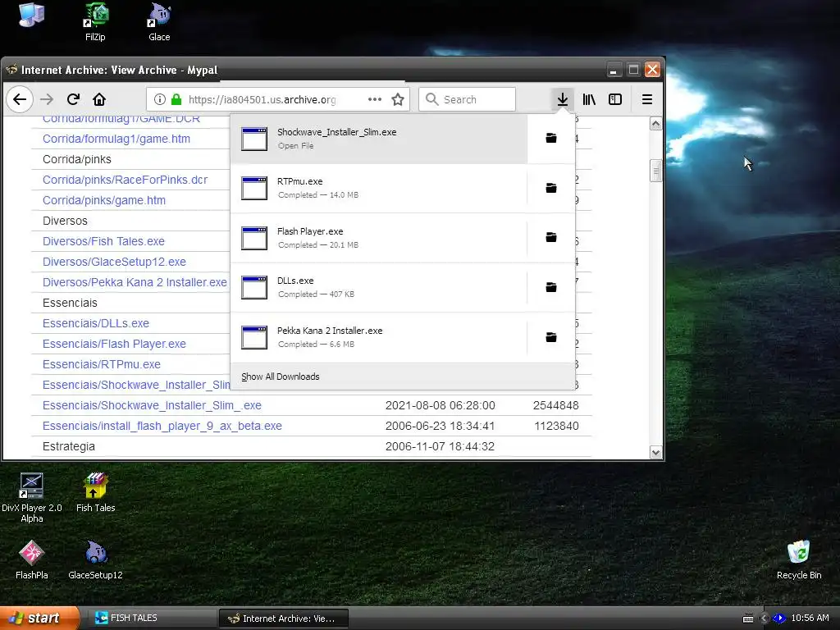
Task: Open the hamburger application menu
Action: coord(647,99)
